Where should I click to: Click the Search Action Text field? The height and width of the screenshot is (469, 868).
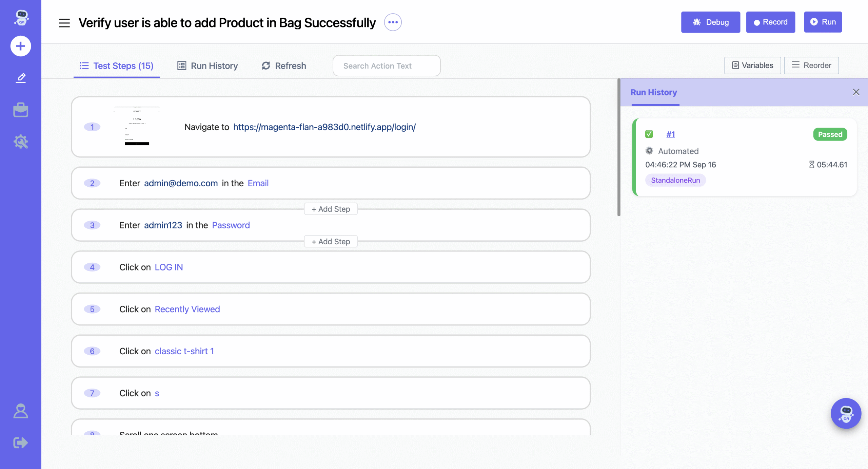(x=386, y=66)
